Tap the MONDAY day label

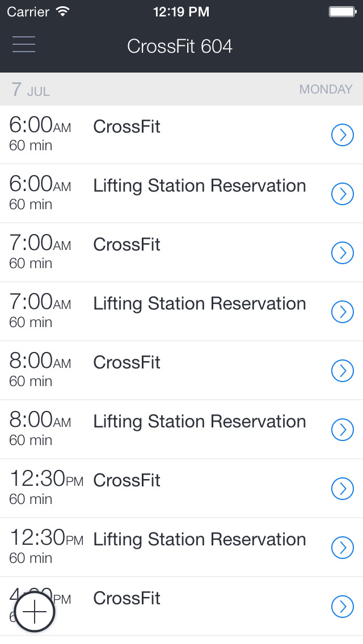pyautogui.click(x=326, y=89)
